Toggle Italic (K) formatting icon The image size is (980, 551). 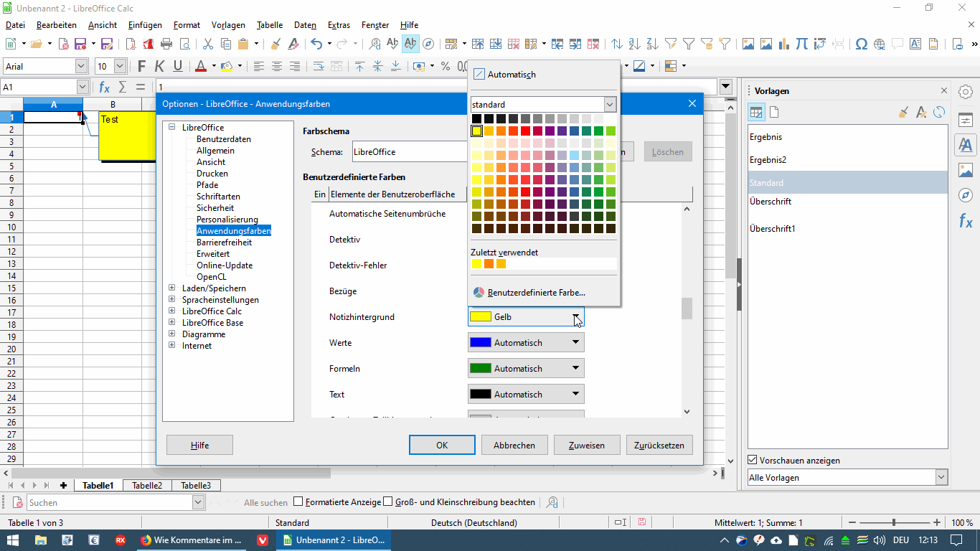tap(159, 66)
